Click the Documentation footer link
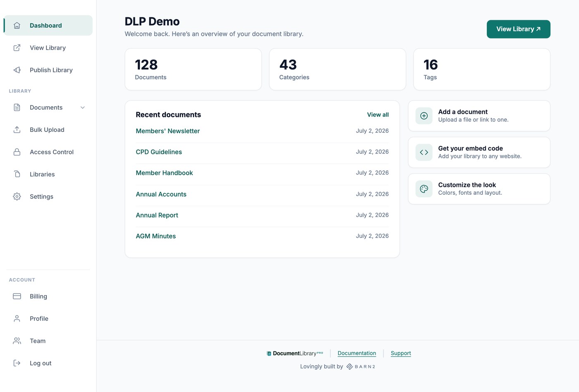This screenshot has width=579, height=392. click(356, 353)
